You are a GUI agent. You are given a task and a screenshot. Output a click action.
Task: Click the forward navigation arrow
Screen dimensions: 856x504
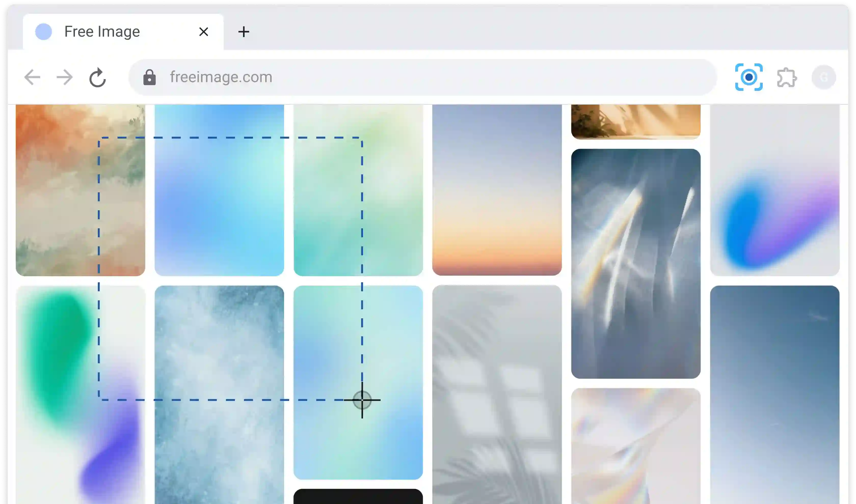coord(64,77)
